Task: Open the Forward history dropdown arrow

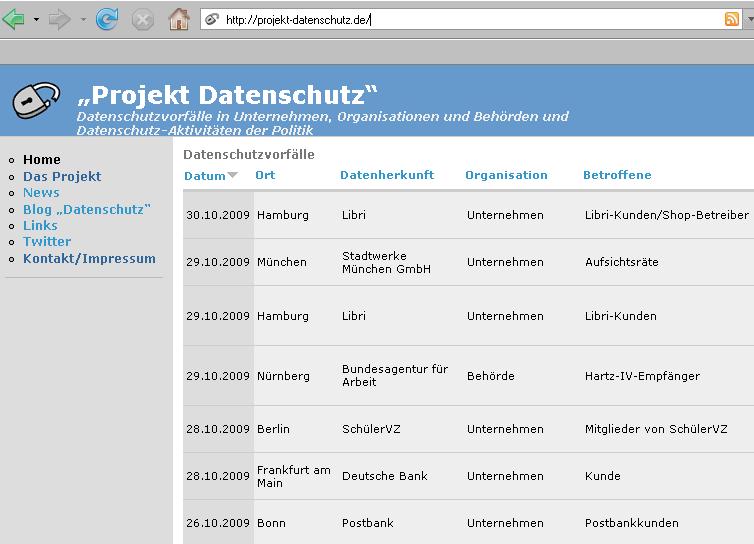Action: click(83, 20)
